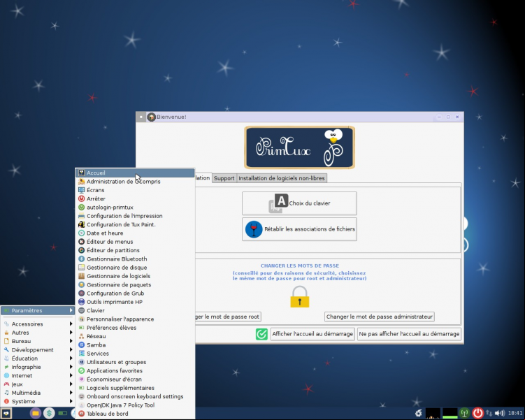Expand the Accessoires submenu
Image resolution: width=525 pixels, height=420 pixels.
pos(38,324)
